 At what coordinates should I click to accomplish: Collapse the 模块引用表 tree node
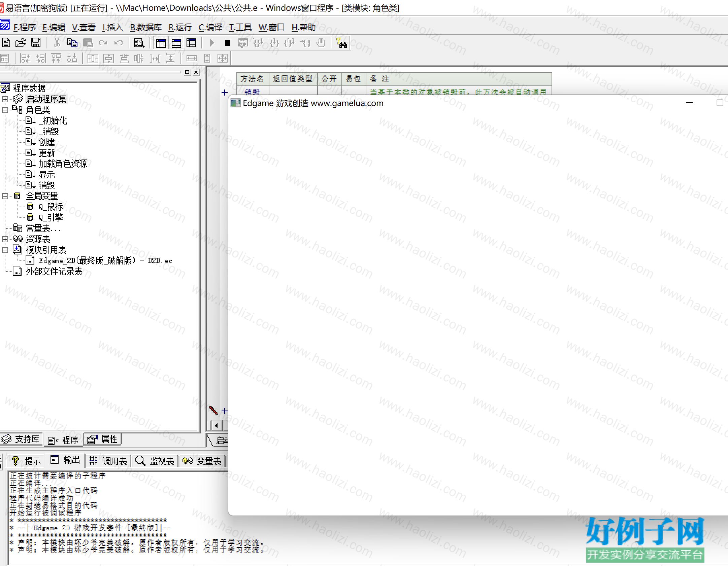tap(5, 250)
